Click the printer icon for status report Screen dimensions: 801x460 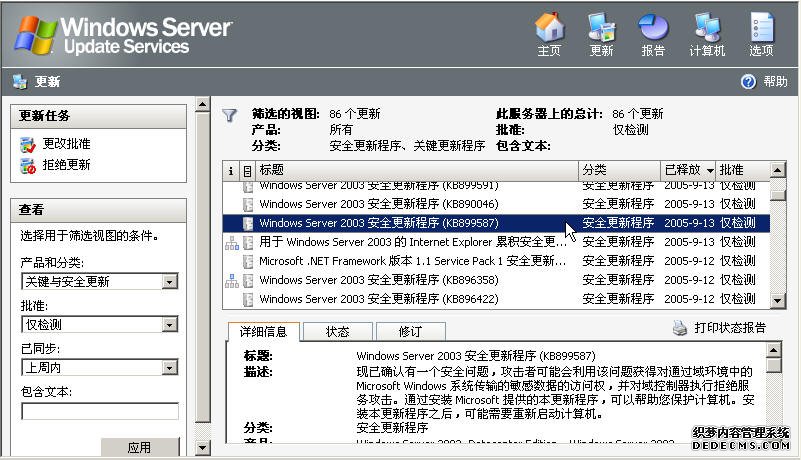click(680, 328)
